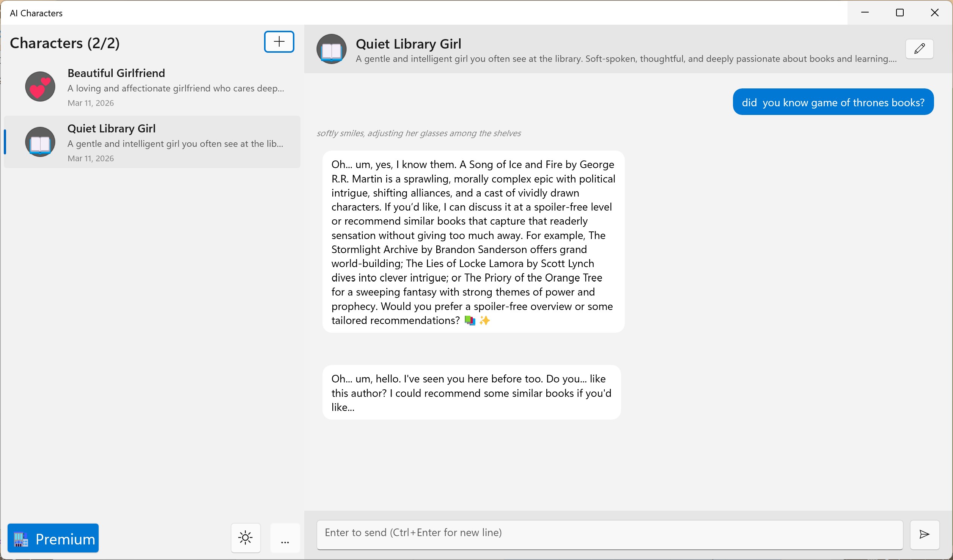This screenshot has height=560, width=953.
Task: Click the Song of Ice and Fire reply
Action: 473,242
